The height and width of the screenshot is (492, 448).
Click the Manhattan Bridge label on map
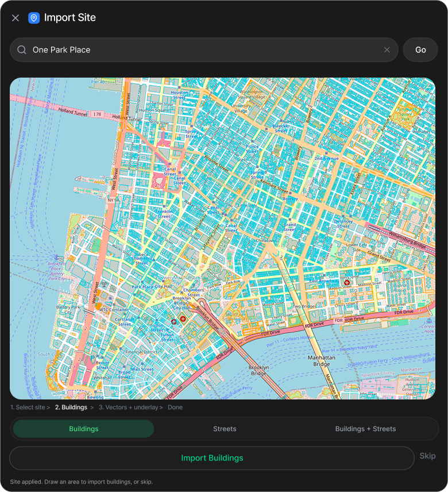click(321, 361)
